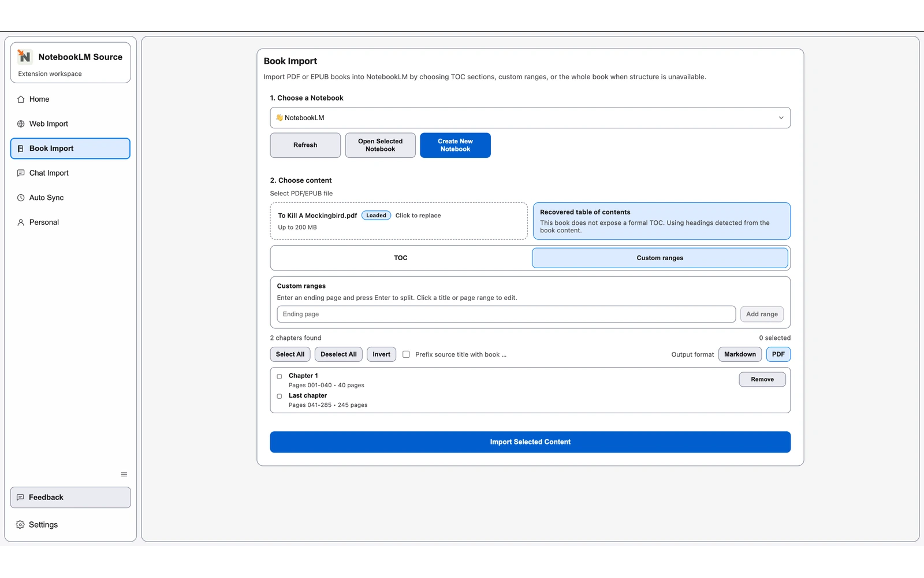Choose PDF as the output format
Image resolution: width=924 pixels, height=578 pixels.
coord(778,354)
